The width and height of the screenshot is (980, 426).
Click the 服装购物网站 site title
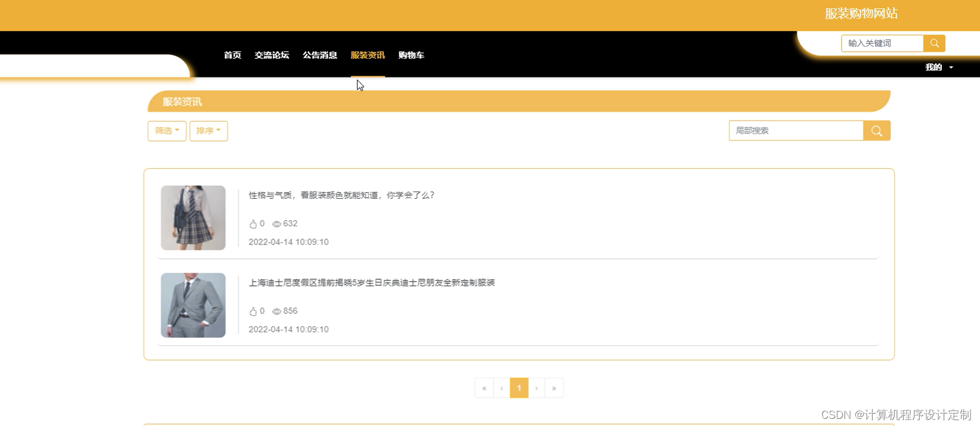(x=861, y=14)
